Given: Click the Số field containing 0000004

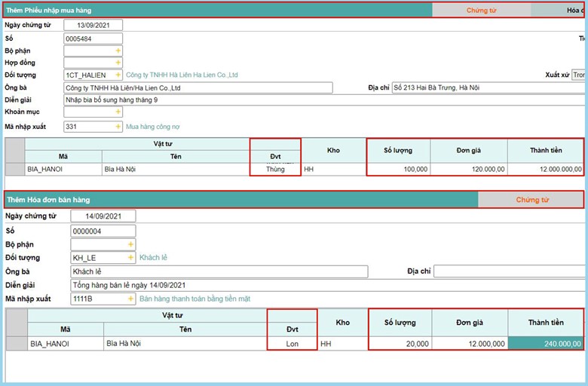Looking at the screenshot, I should pyautogui.click(x=103, y=231).
